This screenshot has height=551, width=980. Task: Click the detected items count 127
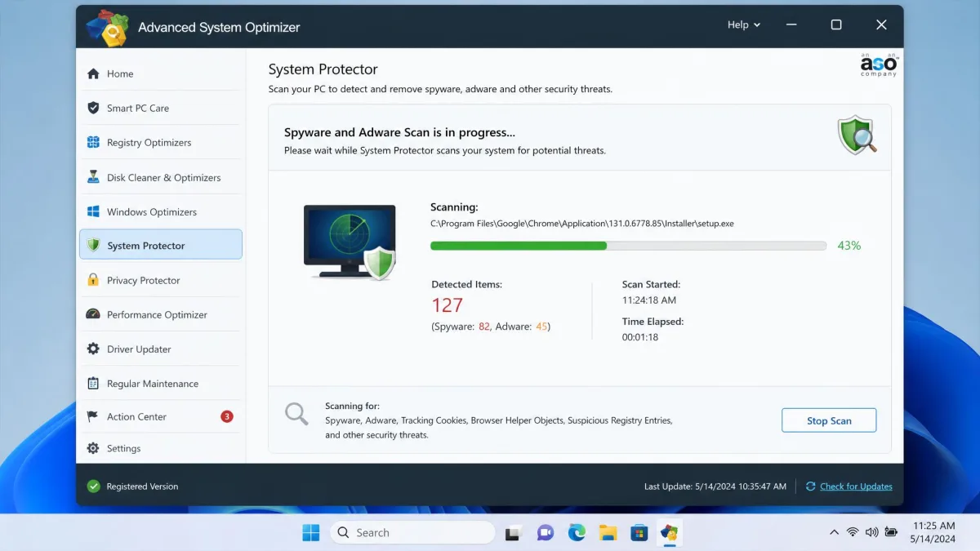448,305
